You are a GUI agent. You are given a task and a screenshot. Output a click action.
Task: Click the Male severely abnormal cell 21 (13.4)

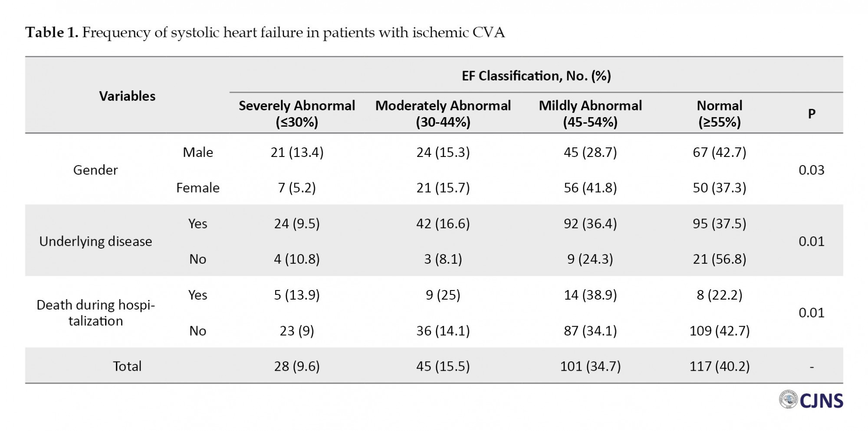pyautogui.click(x=297, y=152)
